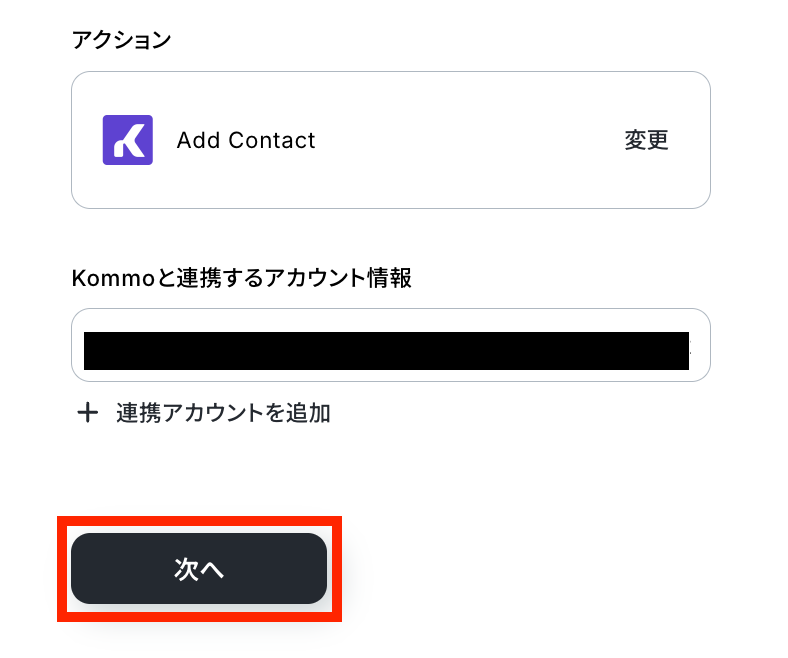Viewport: 788px width, 658px height.
Task: Click the blacked-out account name text
Action: [386, 351]
